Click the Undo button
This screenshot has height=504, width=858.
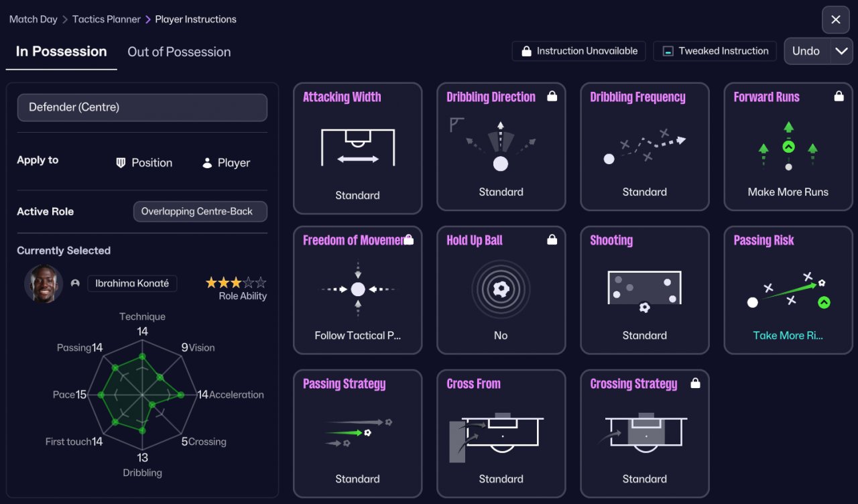(x=806, y=51)
